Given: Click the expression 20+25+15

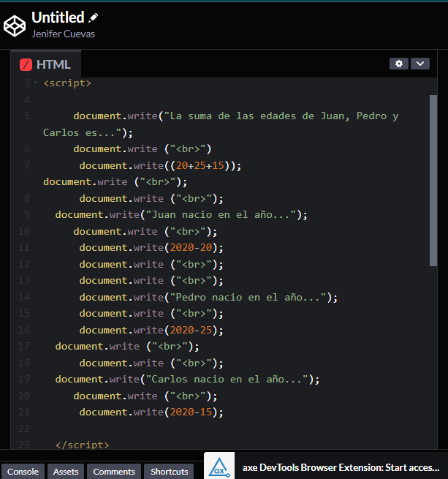Looking at the screenshot, I should coord(200,165).
